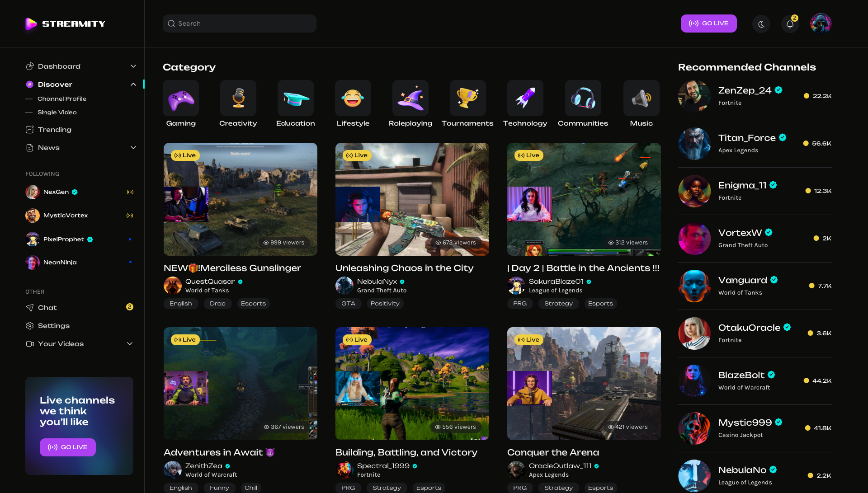Click inside the Search field
Viewport: 868px width, 493px height.
pyautogui.click(x=239, y=23)
